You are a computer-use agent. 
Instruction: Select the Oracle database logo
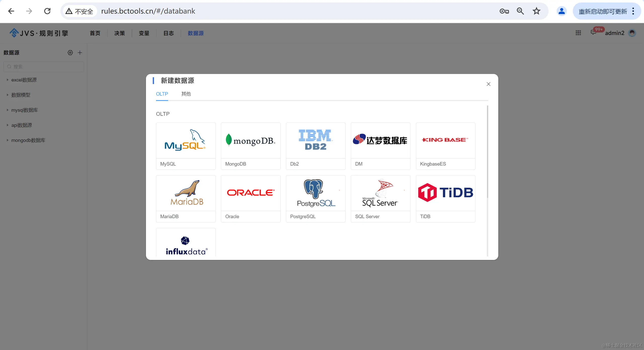[250, 193]
